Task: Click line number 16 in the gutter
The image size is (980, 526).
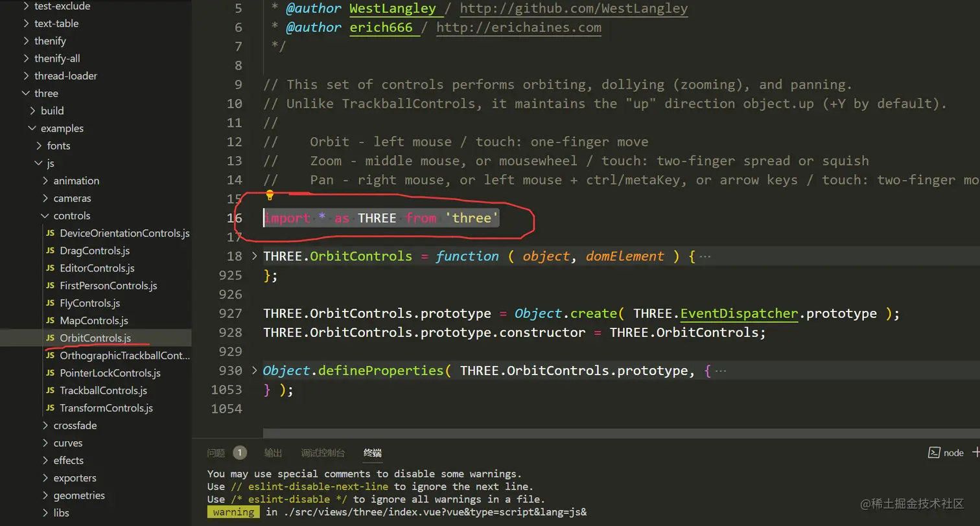Action: [x=235, y=218]
